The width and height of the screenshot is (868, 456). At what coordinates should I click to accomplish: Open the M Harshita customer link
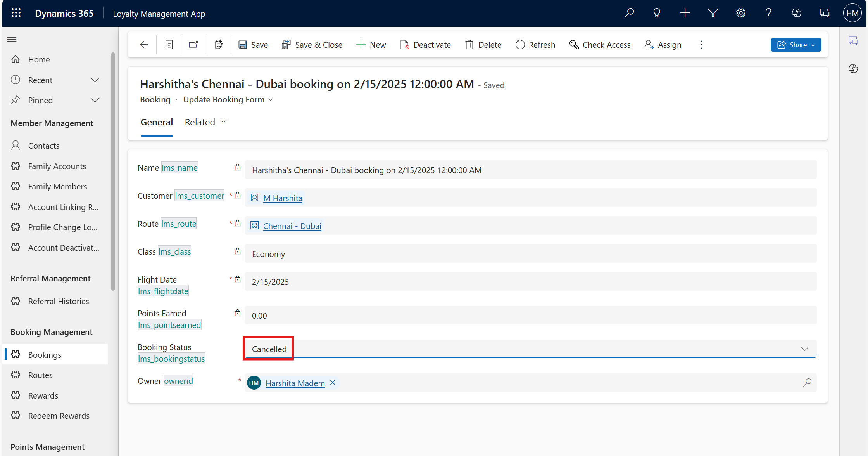[x=283, y=198]
